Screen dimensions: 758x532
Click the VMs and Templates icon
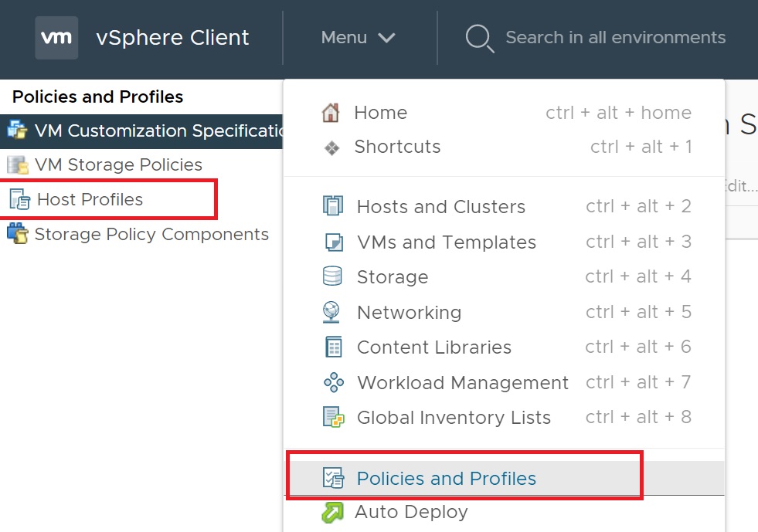[x=332, y=242]
